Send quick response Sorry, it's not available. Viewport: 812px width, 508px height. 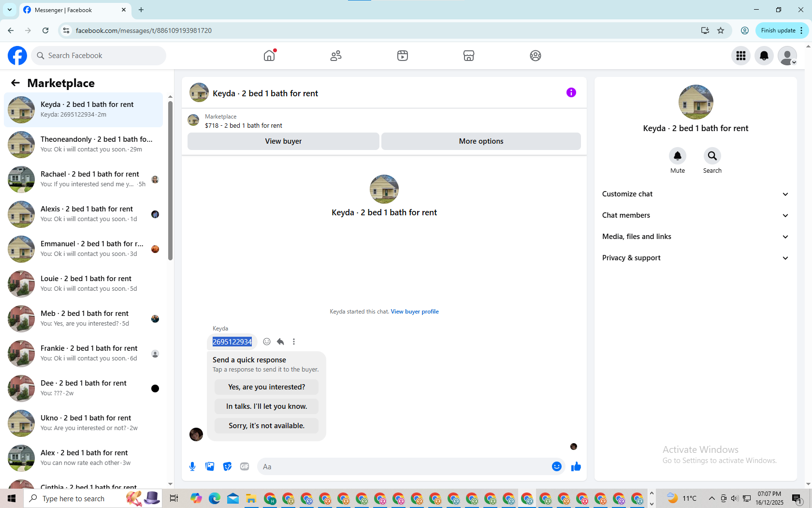(267, 426)
